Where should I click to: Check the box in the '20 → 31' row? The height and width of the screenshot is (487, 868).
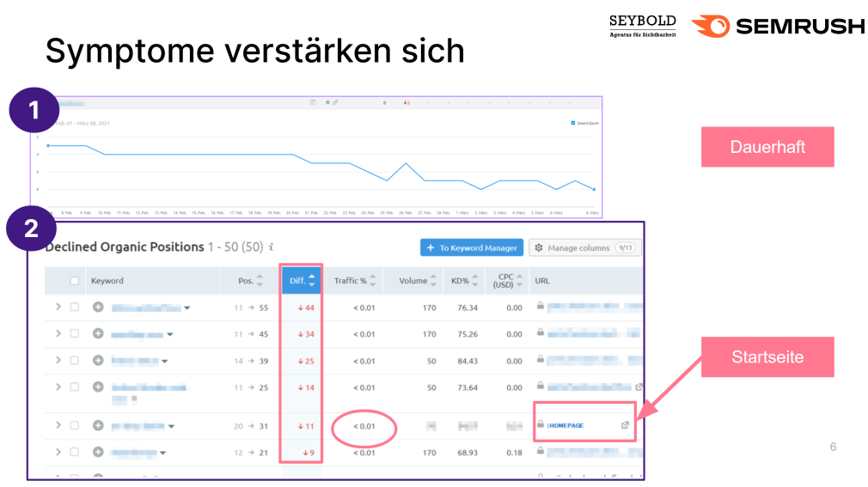click(x=74, y=425)
